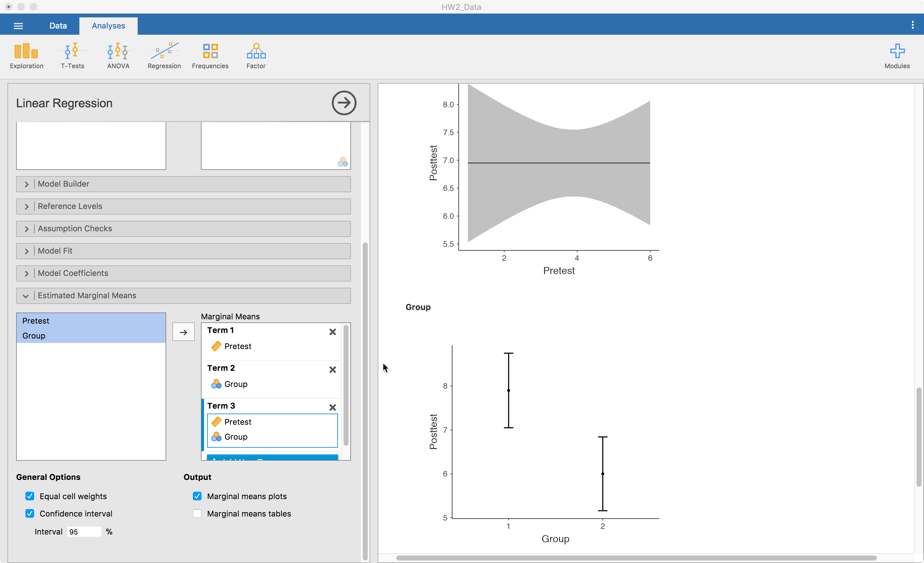Screen dimensions: 924x563
Task: Open the Modules library
Action: tap(897, 55)
